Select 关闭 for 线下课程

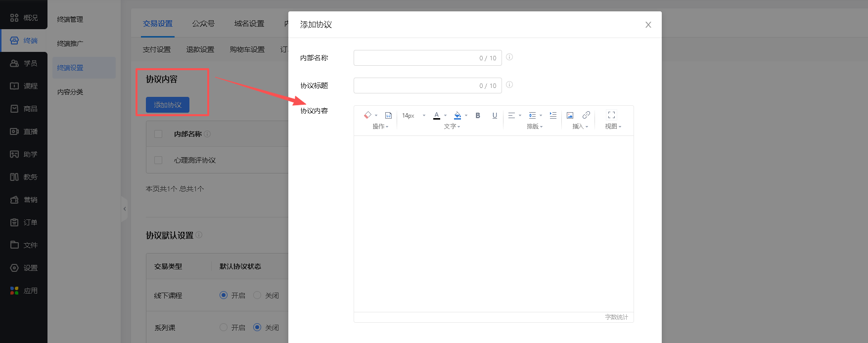tap(257, 295)
